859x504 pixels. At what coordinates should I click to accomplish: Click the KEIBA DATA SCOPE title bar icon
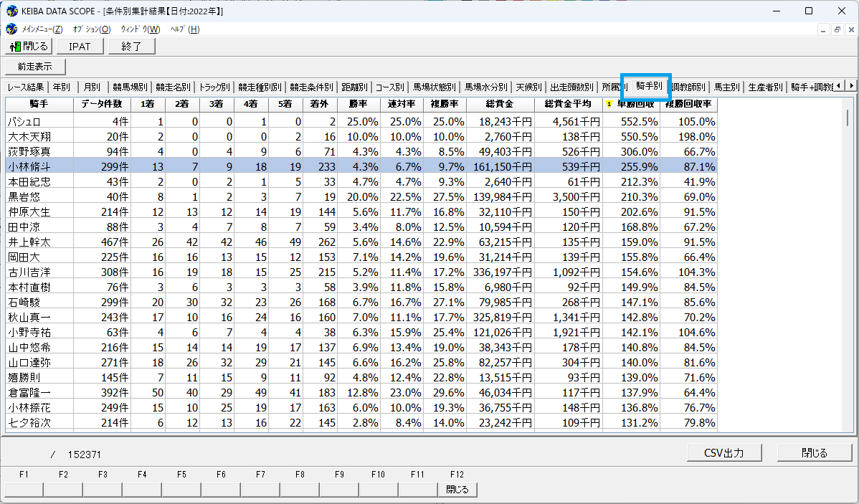click(x=11, y=11)
